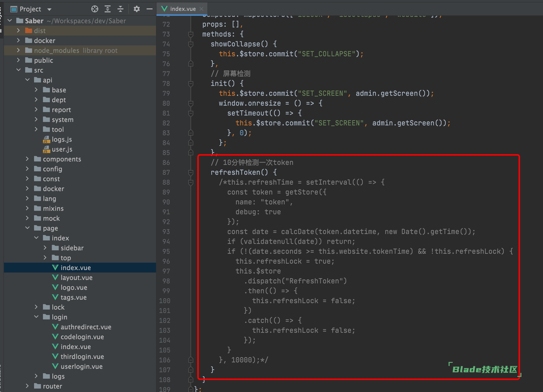Fold showCollapse() at line 74

(191, 44)
